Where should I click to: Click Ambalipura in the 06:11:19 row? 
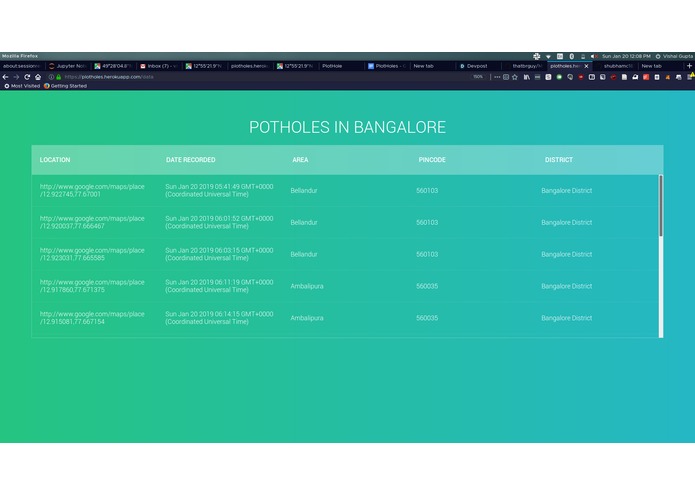(307, 286)
